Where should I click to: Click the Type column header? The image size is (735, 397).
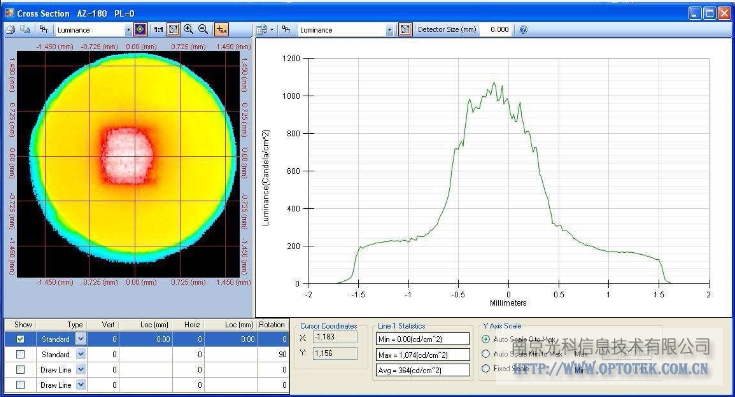click(75, 324)
